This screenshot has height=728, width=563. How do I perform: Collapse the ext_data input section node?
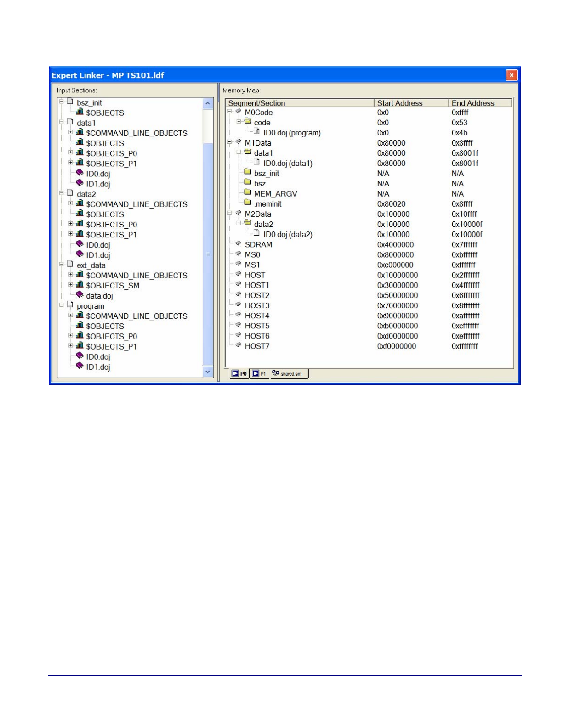coord(61,265)
